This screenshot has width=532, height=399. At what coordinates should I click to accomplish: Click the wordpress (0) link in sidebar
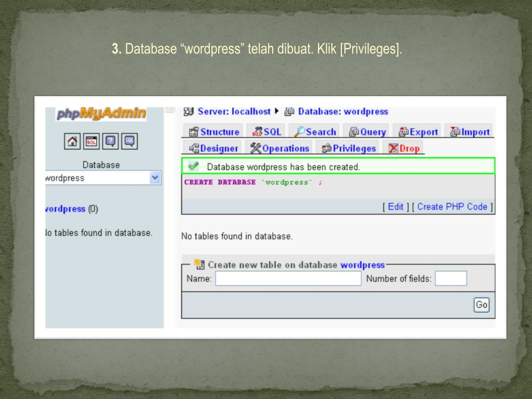coord(72,209)
